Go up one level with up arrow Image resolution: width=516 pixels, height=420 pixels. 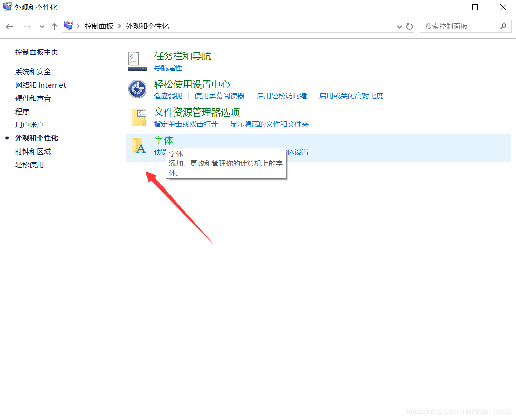pos(54,27)
